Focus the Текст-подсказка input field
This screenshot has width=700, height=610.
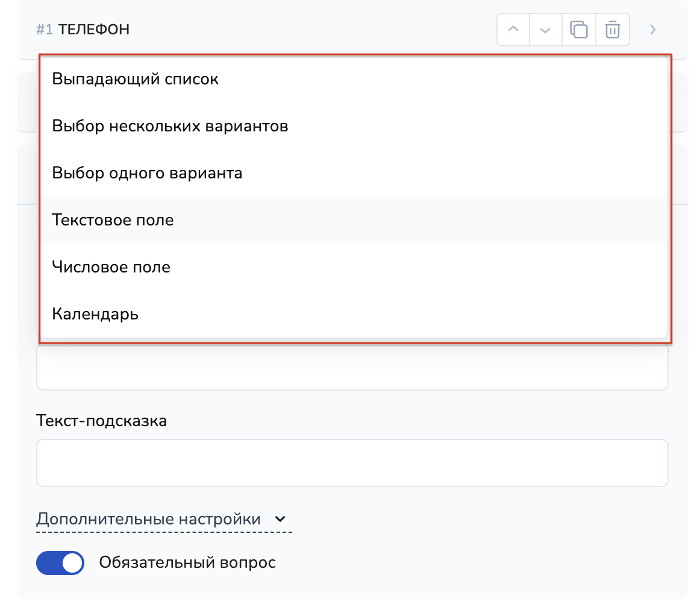click(352, 463)
